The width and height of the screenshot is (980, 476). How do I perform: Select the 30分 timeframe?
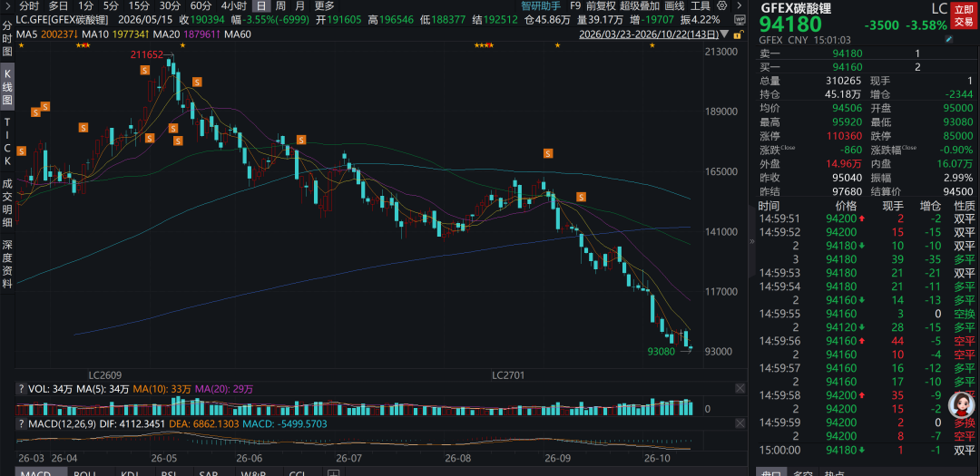[x=170, y=6]
